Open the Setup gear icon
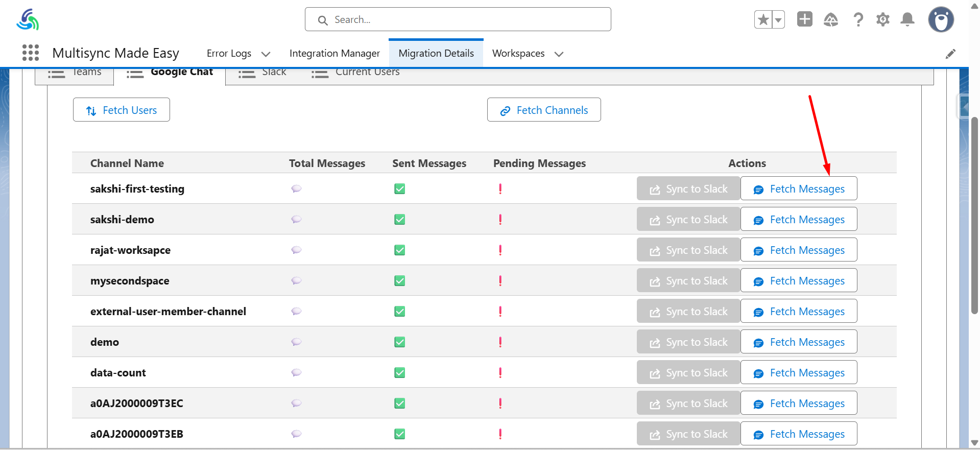 (x=883, y=20)
